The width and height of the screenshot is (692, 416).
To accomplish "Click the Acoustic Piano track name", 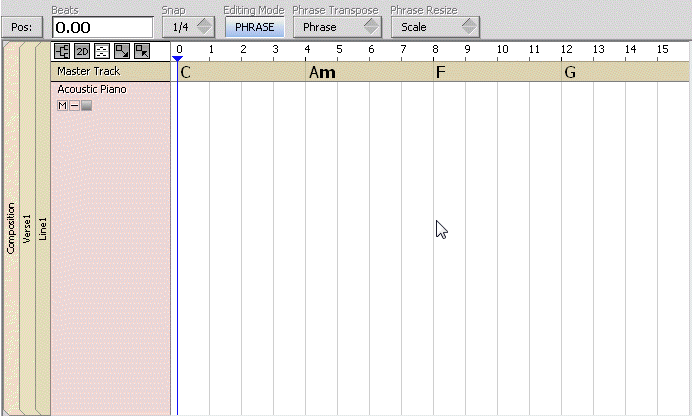I will tap(92, 89).
